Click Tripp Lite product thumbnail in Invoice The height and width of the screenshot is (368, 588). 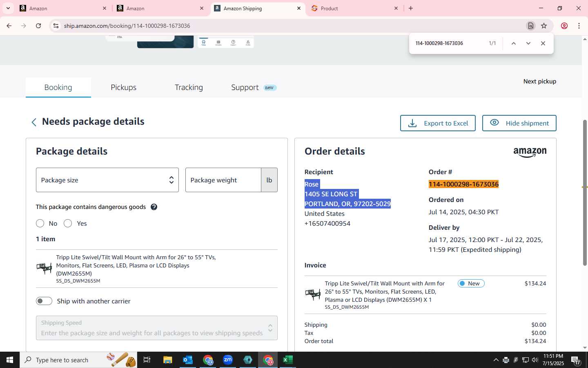point(313,294)
